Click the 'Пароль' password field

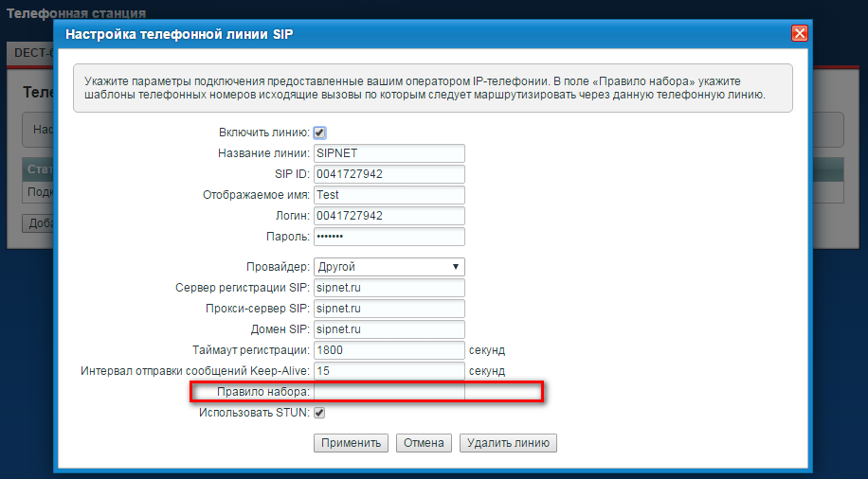pos(389,237)
